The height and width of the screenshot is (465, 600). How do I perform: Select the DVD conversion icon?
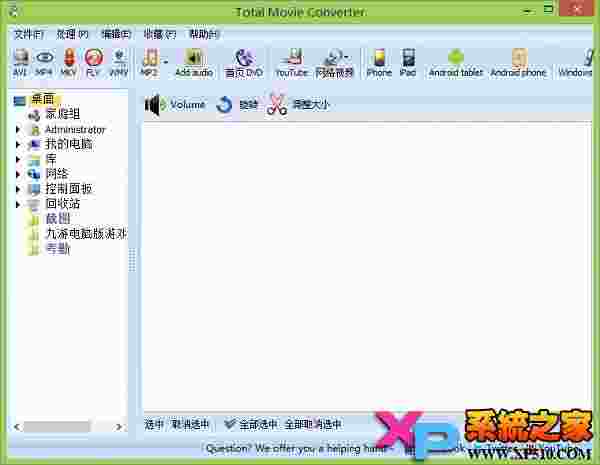(x=244, y=63)
